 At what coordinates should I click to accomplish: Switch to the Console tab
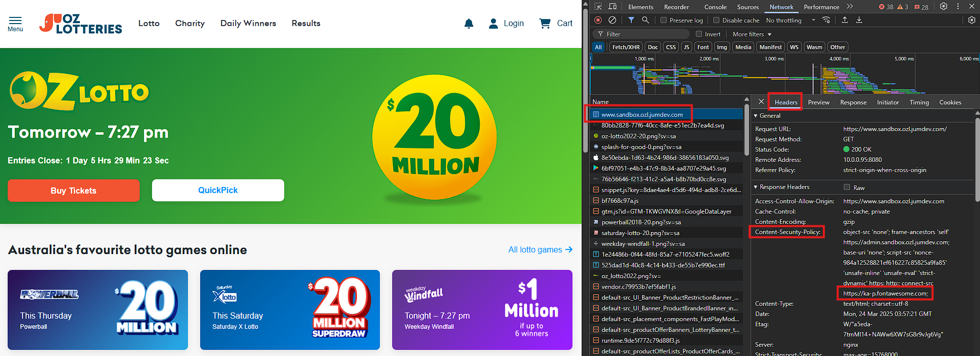(715, 7)
